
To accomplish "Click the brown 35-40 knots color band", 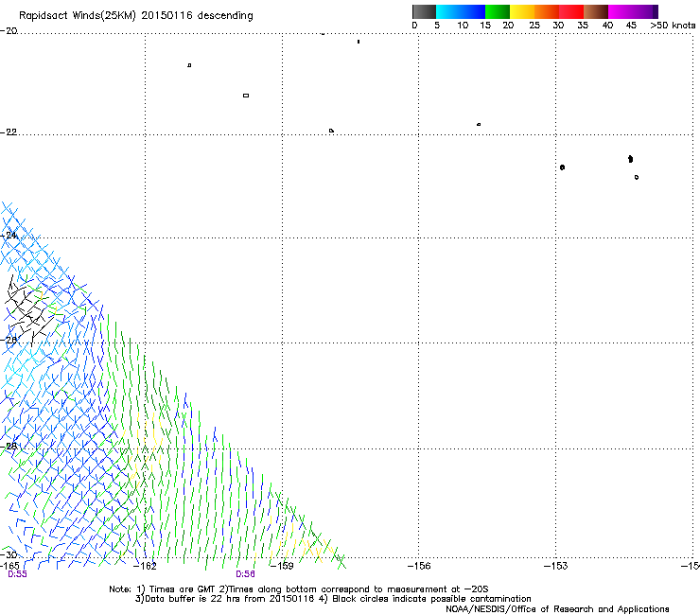I will (x=596, y=11).
